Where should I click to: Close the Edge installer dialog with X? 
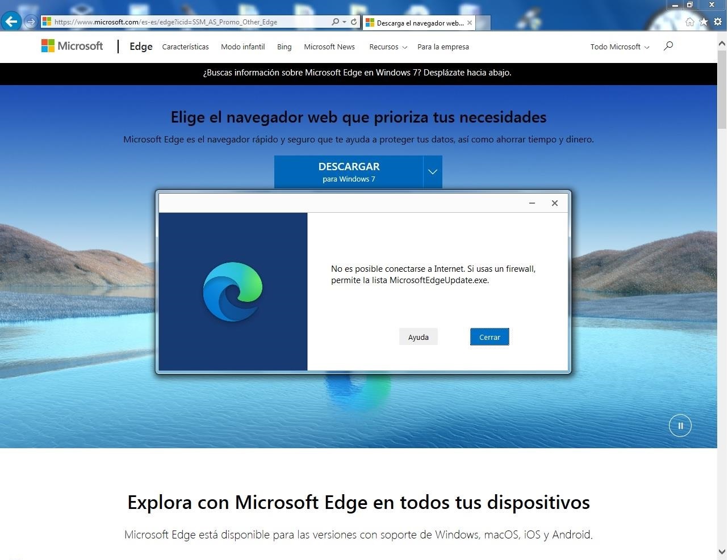pos(555,203)
